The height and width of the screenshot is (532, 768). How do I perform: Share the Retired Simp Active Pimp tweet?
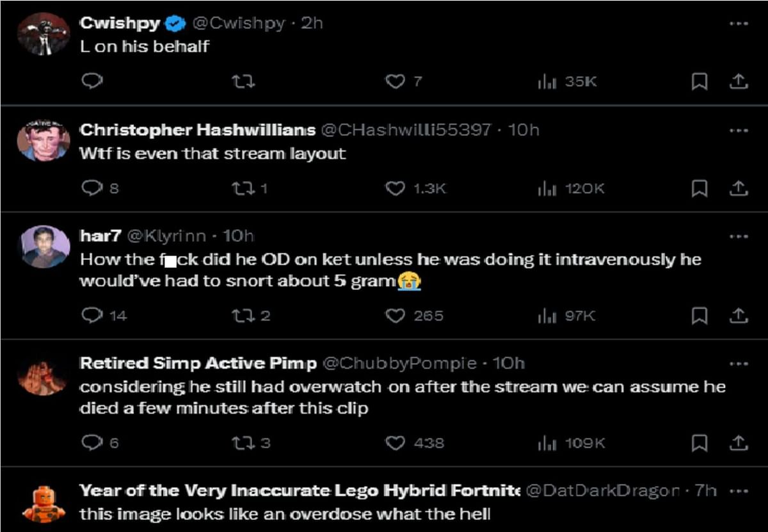(x=738, y=442)
